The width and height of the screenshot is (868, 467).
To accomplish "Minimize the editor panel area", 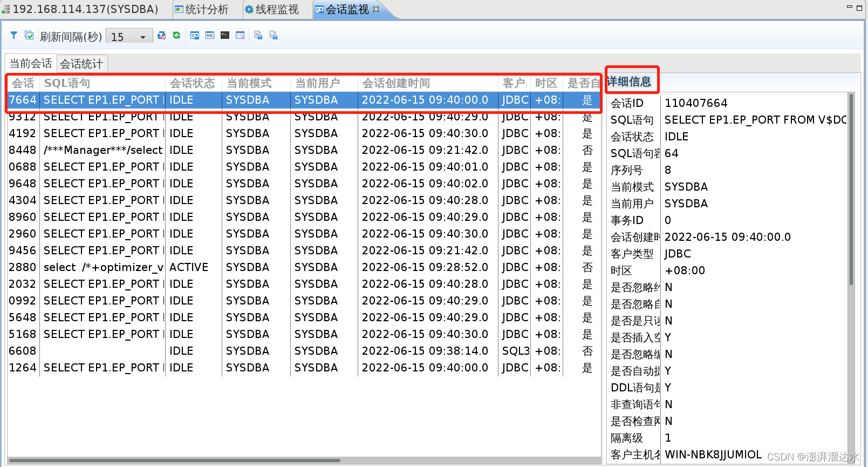I will click(850, 7).
